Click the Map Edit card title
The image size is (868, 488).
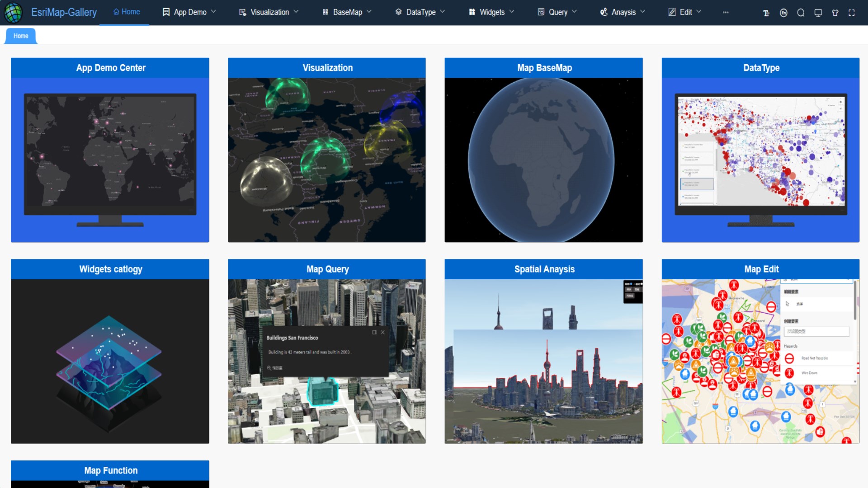(761, 269)
